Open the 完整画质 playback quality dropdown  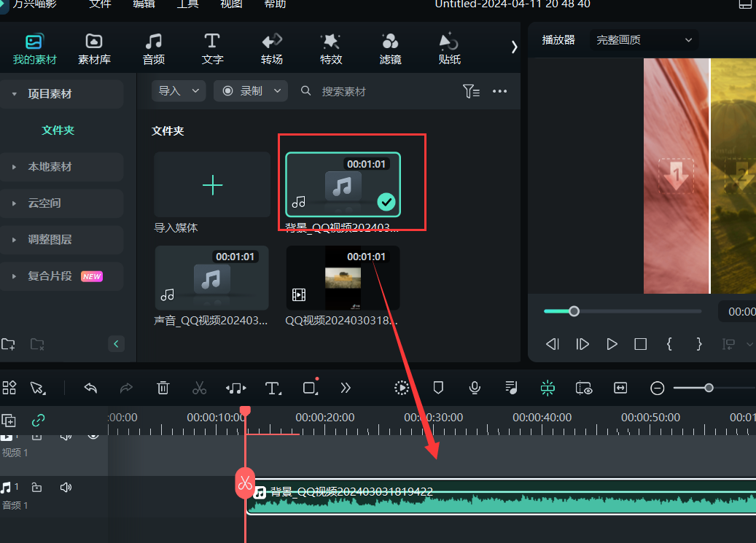(x=644, y=40)
